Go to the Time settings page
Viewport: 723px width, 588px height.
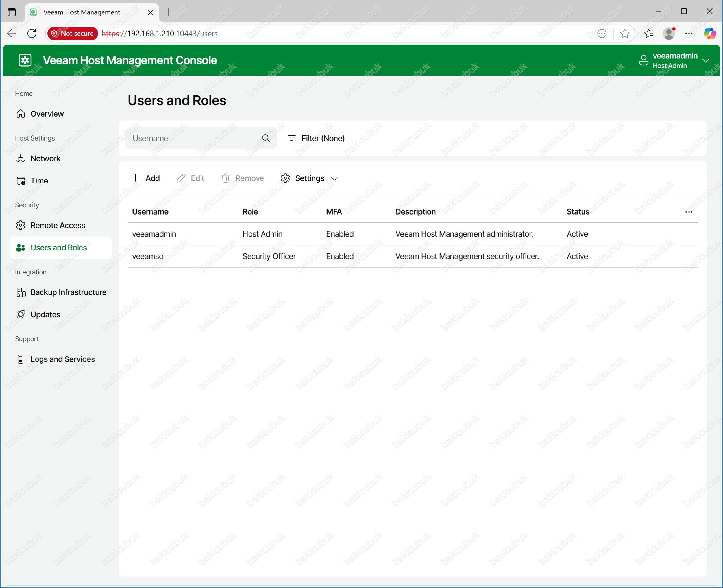[32, 181]
